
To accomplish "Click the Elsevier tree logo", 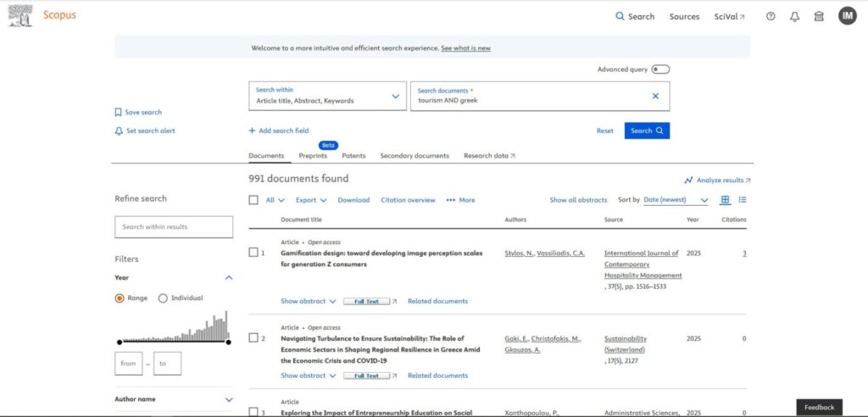I will (20, 15).
